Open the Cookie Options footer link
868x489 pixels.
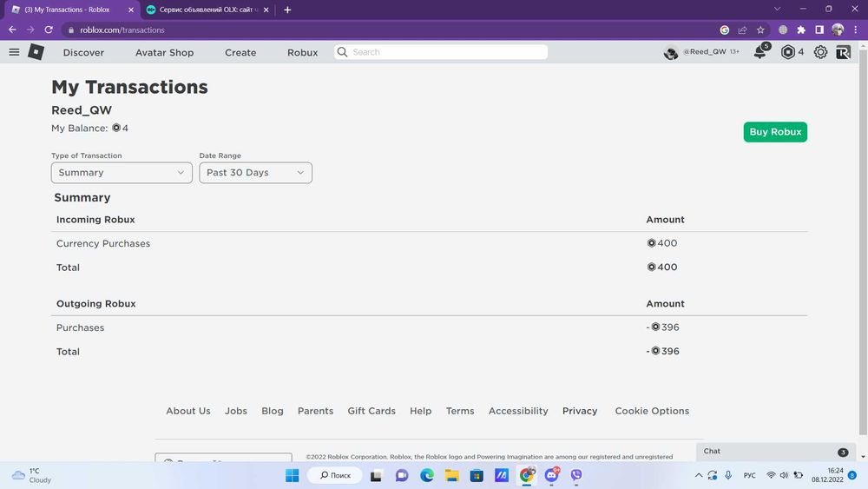(x=652, y=411)
